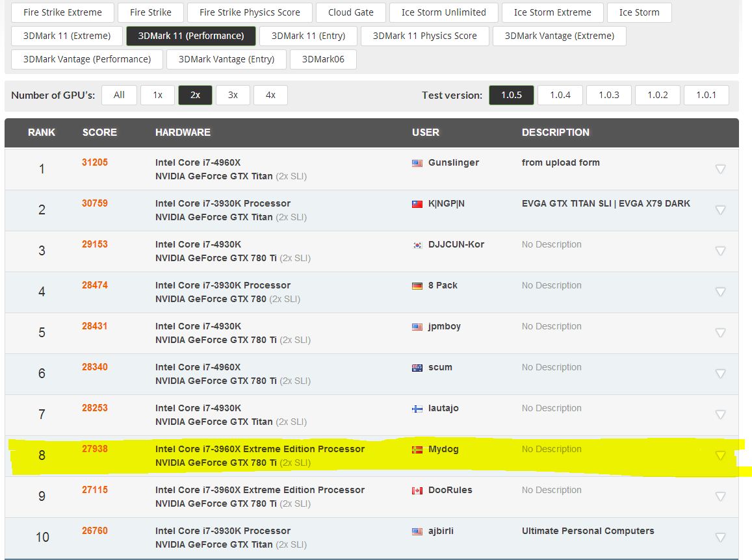
Task: Open Mydog's score 27938 result
Action: pos(94,450)
